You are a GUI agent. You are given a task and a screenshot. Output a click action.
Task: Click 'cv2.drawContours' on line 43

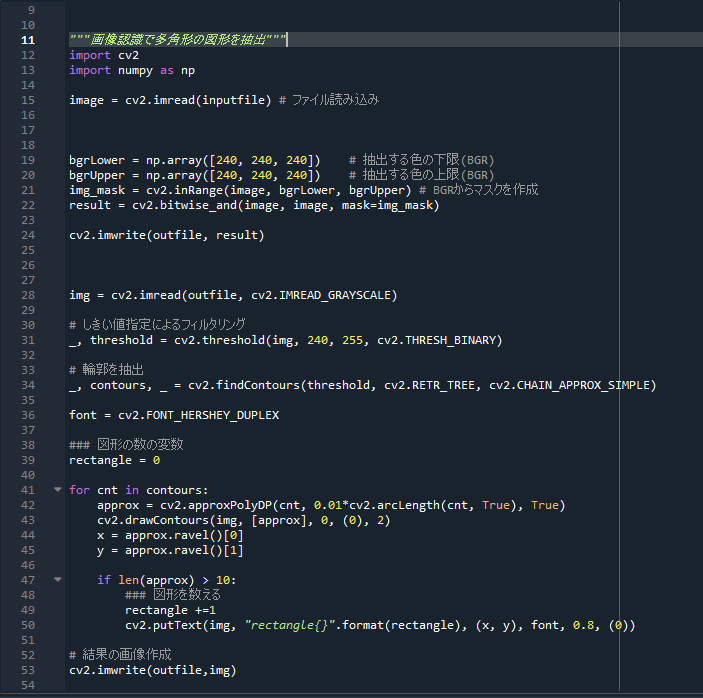click(153, 520)
